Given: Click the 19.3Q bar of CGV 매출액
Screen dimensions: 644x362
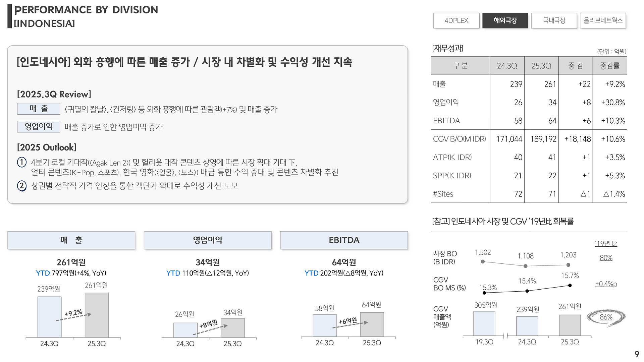Looking at the screenshot, I should click(x=484, y=323).
